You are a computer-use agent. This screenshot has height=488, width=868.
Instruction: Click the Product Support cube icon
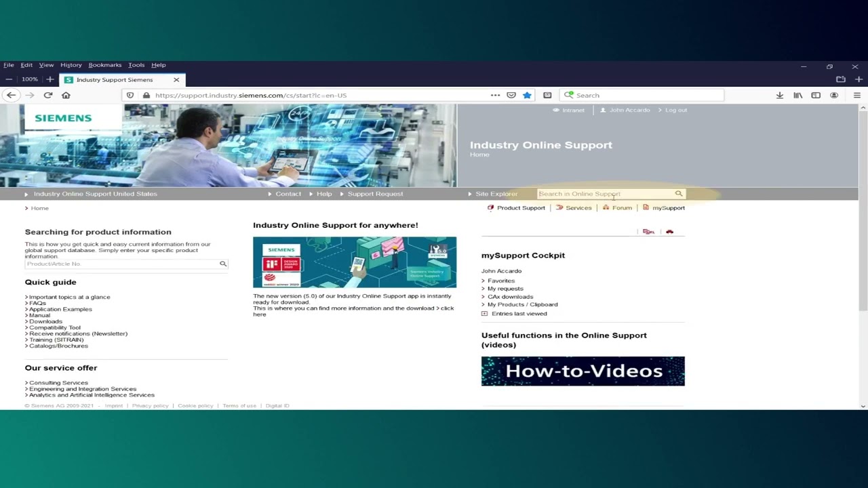click(x=490, y=208)
